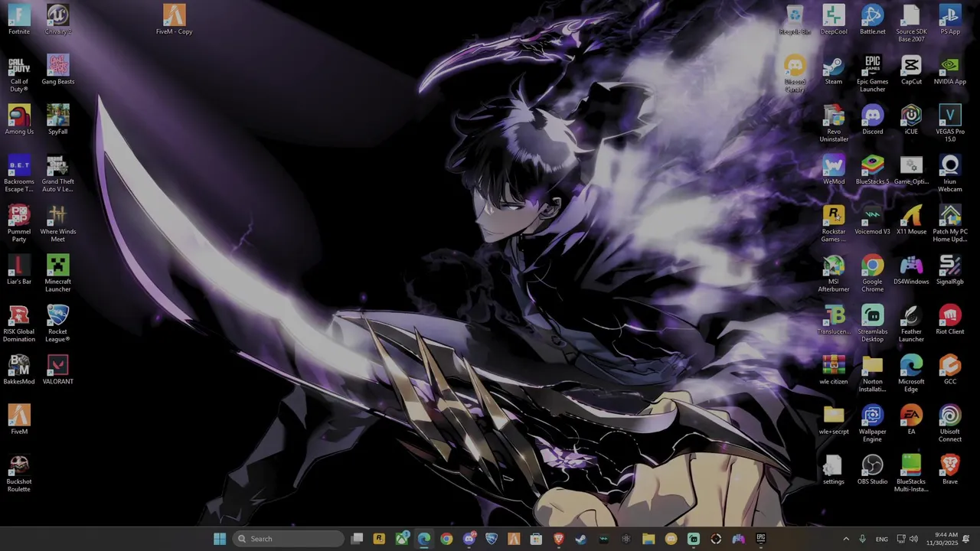Open the RISK Global Domination desktop icon

[x=19, y=323]
